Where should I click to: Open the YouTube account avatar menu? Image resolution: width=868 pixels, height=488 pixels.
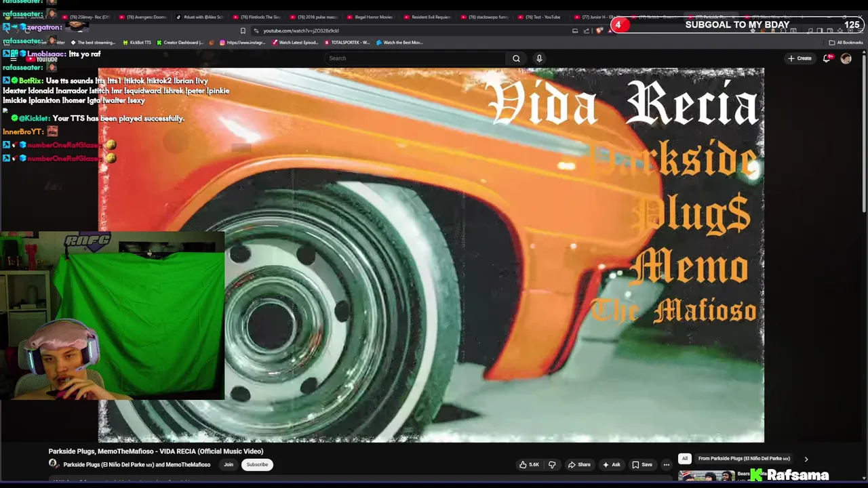846,58
